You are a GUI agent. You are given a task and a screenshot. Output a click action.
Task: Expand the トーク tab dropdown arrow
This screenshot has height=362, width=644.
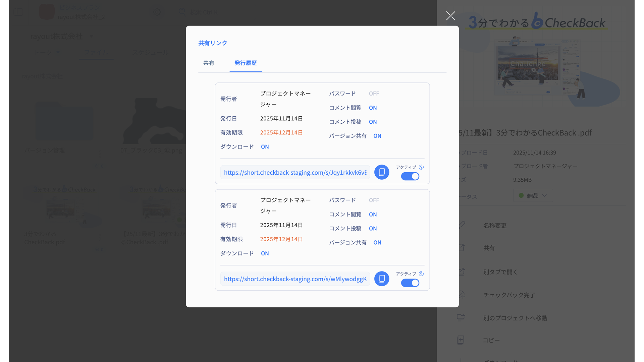click(58, 52)
